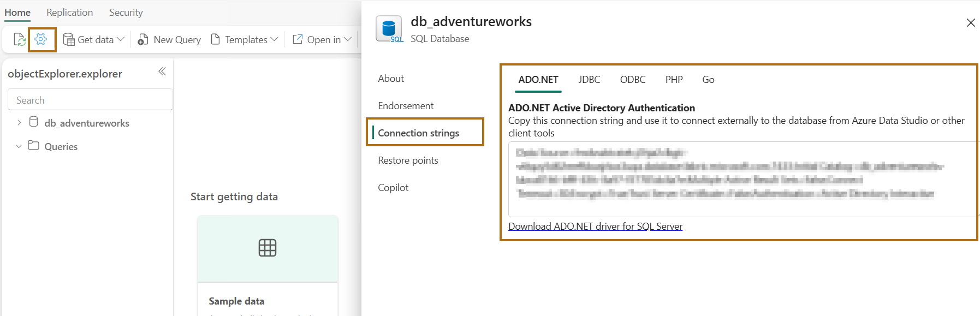The image size is (980, 316).
Task: Click the Get data database icon
Action: pos(69,39)
